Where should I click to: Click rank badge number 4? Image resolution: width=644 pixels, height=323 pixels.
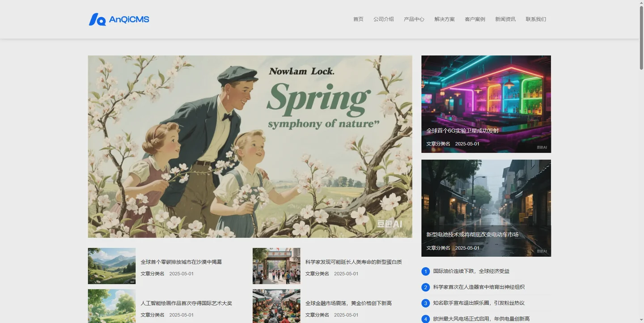coord(426,319)
